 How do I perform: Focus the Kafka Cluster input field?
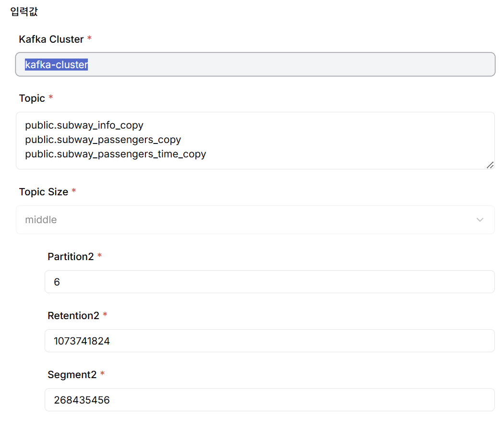pos(288,64)
